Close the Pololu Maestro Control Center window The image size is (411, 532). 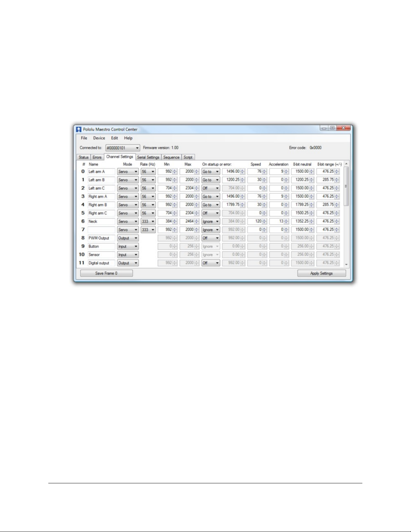(343, 128)
